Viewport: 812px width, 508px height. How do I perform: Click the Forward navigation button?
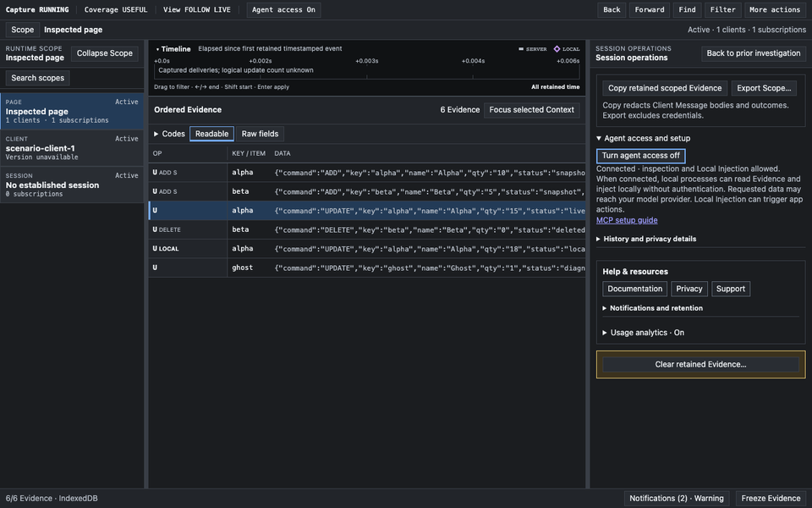tap(650, 10)
